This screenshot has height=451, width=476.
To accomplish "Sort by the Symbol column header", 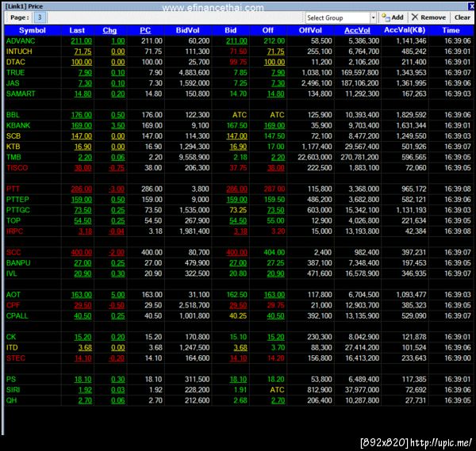I will (x=33, y=30).
